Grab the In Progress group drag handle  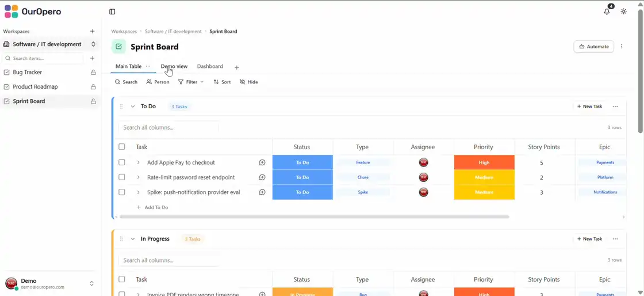click(x=121, y=239)
